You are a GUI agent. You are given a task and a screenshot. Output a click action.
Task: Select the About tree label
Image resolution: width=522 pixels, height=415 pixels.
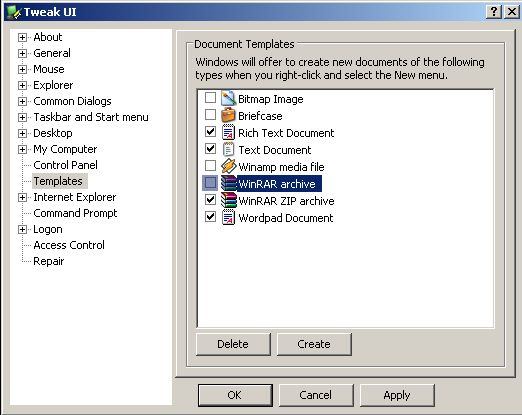[48, 37]
